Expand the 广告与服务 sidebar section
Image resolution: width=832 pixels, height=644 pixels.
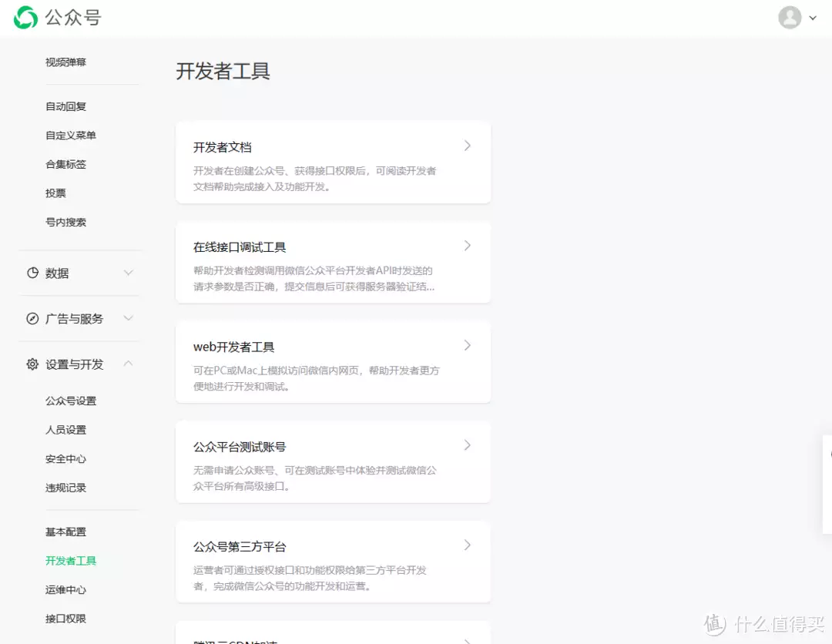[129, 318]
